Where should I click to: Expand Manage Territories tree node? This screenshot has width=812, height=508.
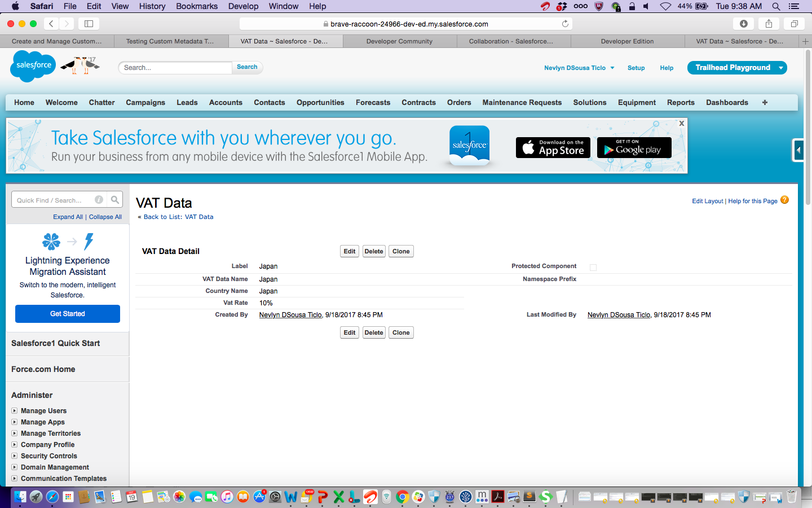[14, 433]
